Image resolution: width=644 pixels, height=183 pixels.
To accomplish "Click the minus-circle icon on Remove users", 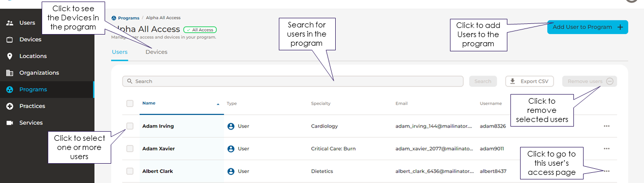I will point(610,81).
